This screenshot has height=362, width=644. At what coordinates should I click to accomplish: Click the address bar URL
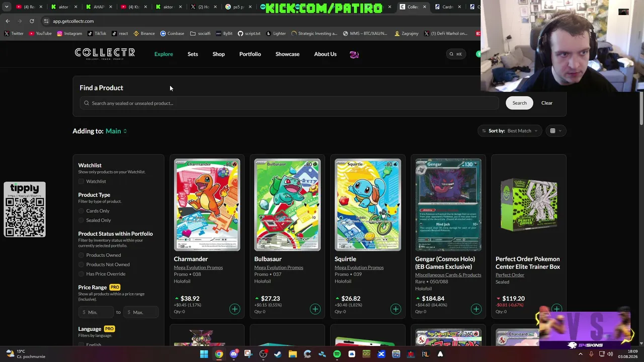point(73,21)
